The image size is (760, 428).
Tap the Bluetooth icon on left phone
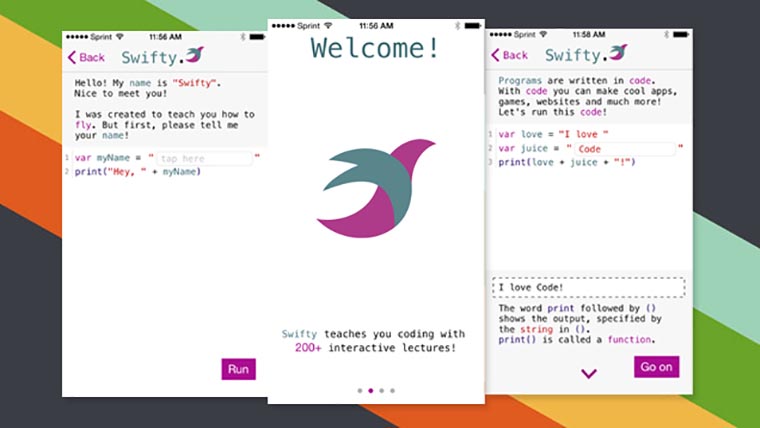pos(242,37)
